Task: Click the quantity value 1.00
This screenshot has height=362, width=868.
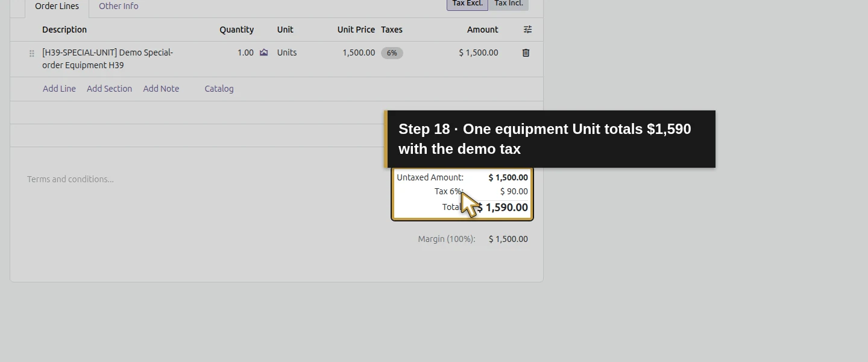Action: tap(245, 52)
